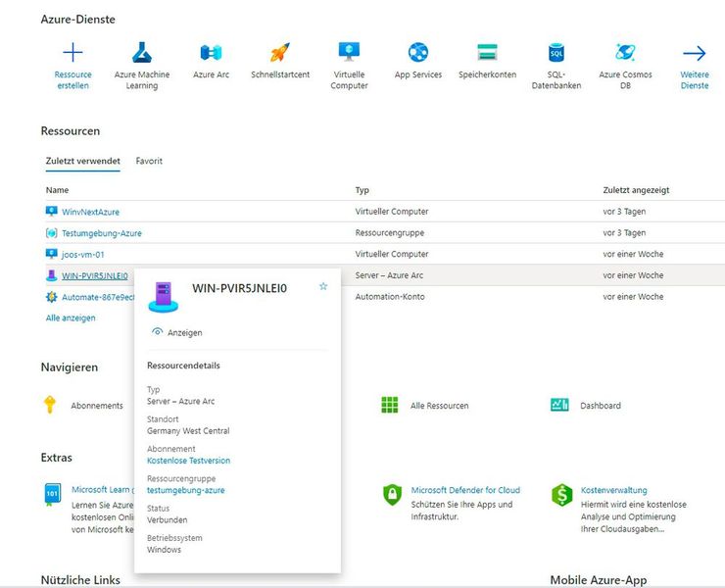Click the Dashboard navigation label
Screen dimensions: 725x588
click(x=601, y=406)
